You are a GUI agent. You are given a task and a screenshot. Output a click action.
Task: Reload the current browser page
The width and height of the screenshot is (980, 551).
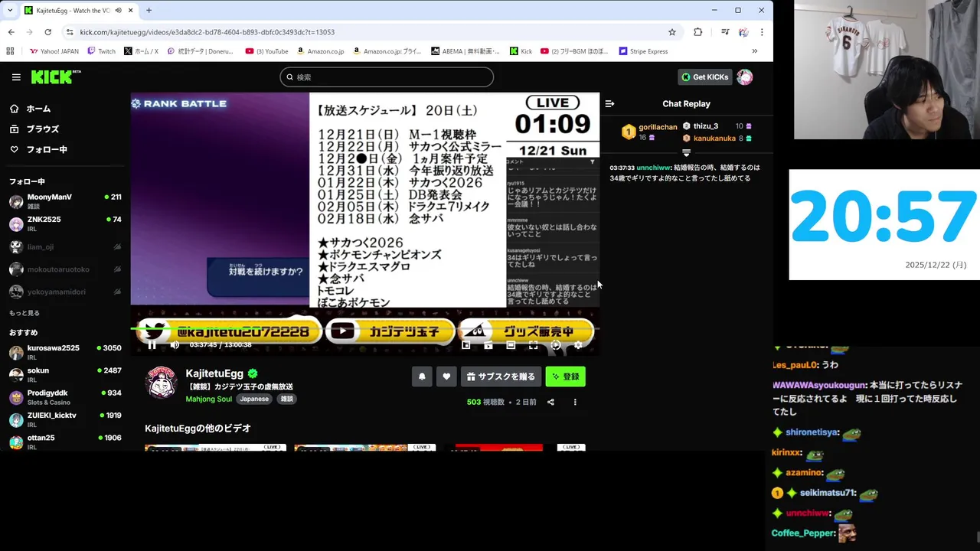[x=47, y=32]
